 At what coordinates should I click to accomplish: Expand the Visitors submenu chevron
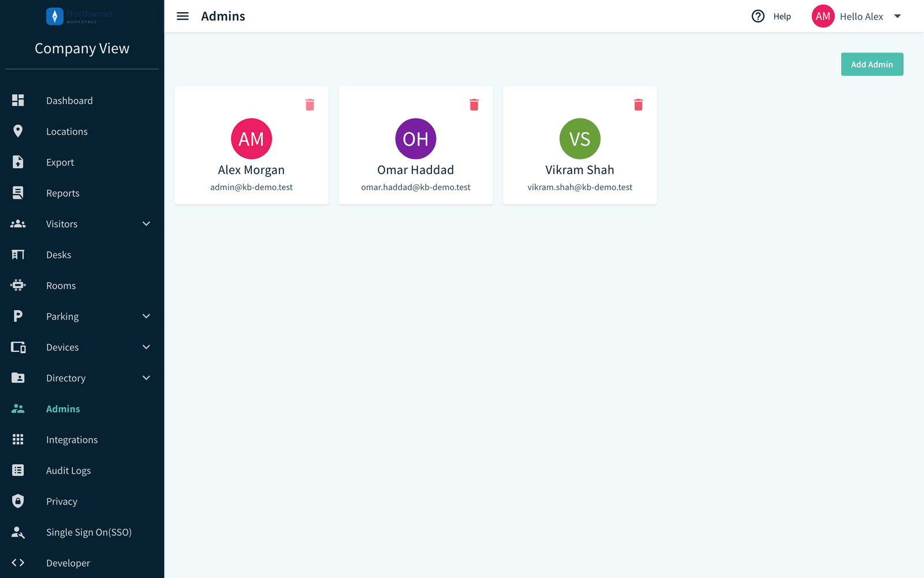[x=146, y=224]
